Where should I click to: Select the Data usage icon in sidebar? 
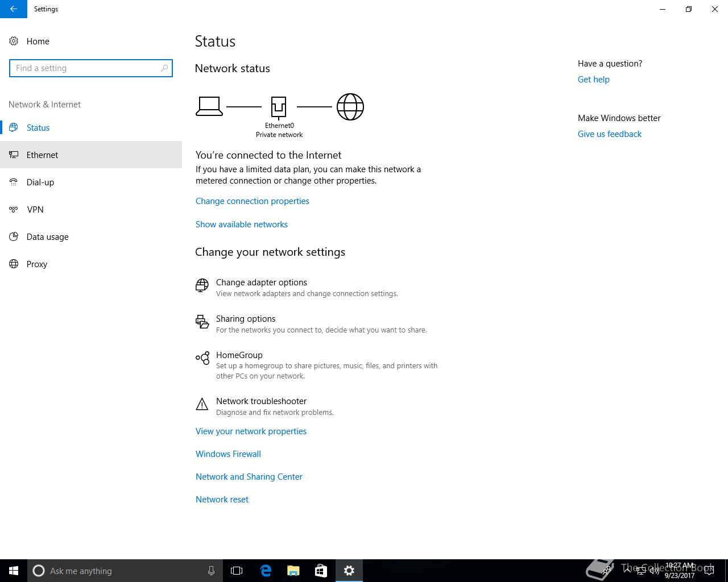point(14,236)
